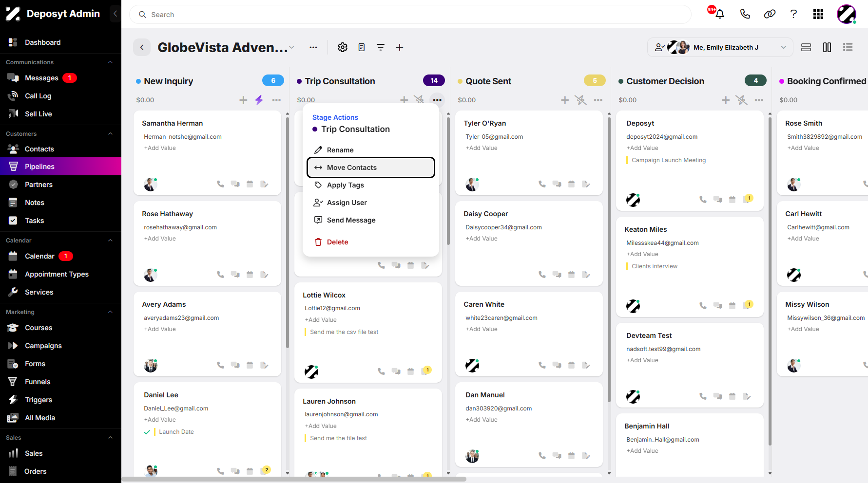Click New Inquiry column scrollbar

tap(288, 233)
